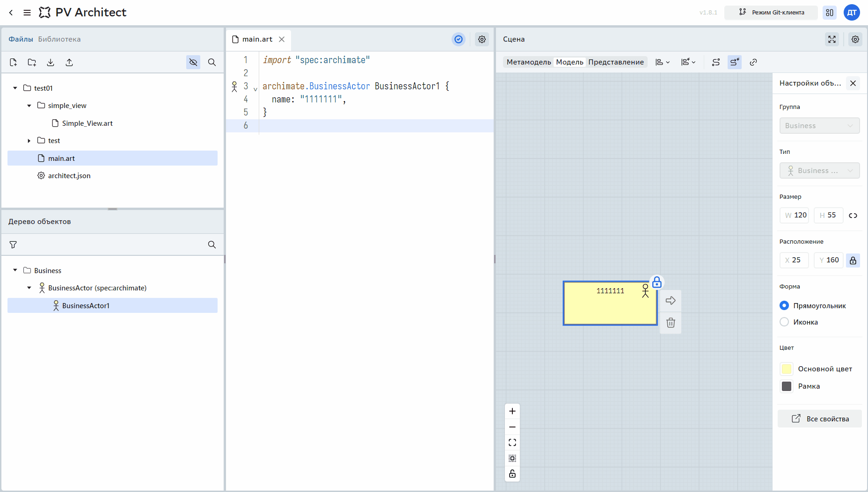Open the Библиотека tab

59,39
